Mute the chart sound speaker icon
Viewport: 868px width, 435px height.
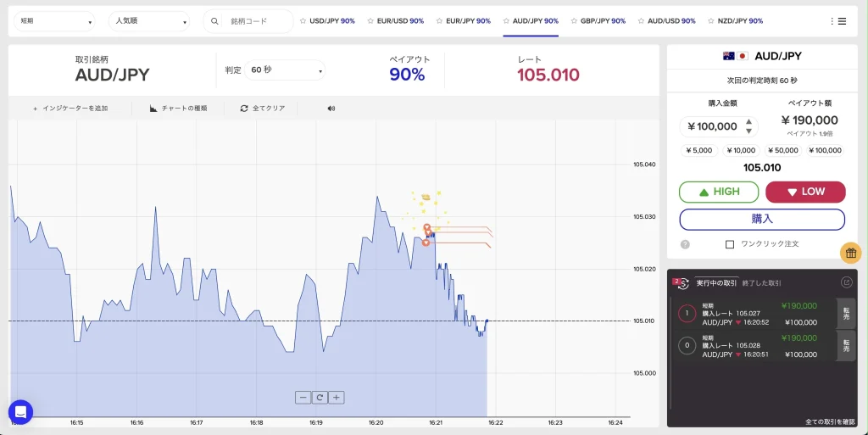[331, 109]
